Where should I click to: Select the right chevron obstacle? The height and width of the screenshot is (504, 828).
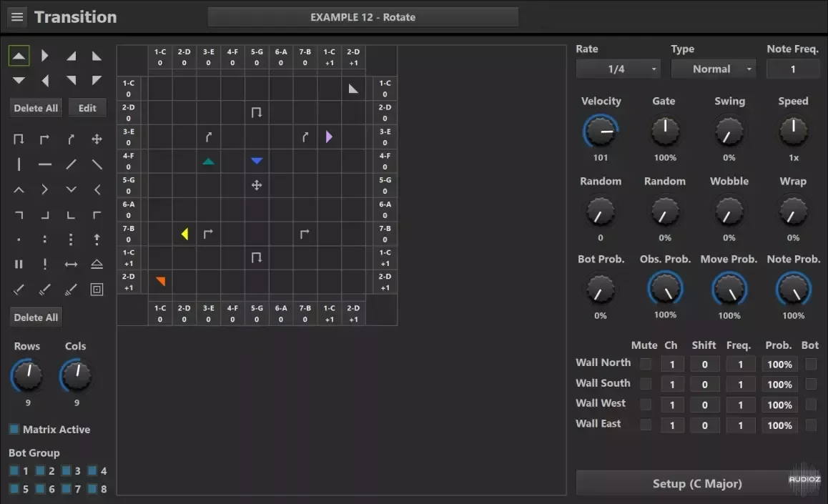pyautogui.click(x=45, y=189)
